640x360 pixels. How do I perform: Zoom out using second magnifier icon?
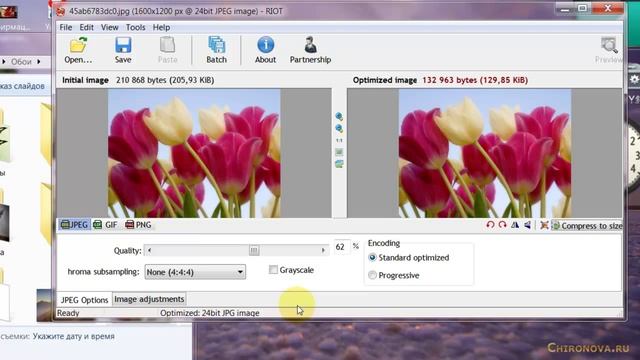point(339,129)
